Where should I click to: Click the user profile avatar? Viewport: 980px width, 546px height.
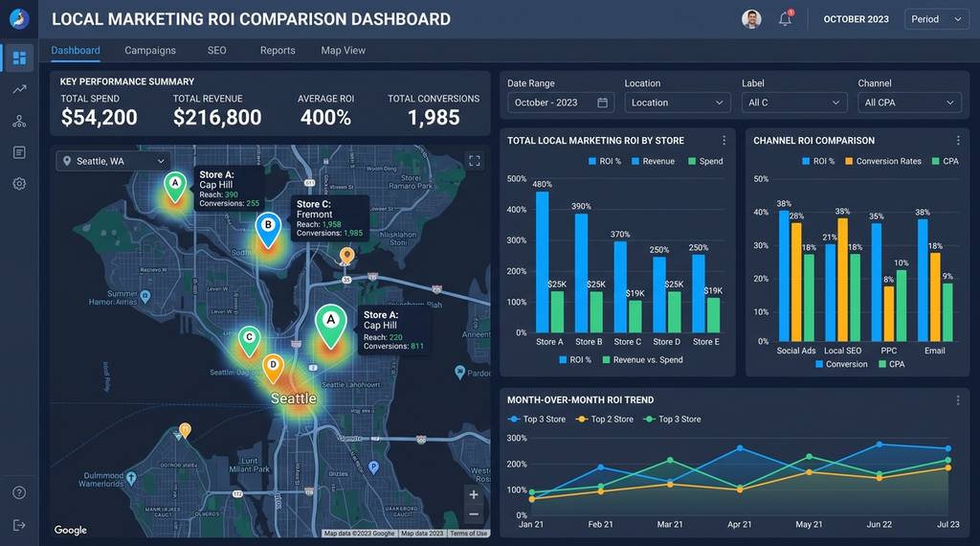[751, 19]
